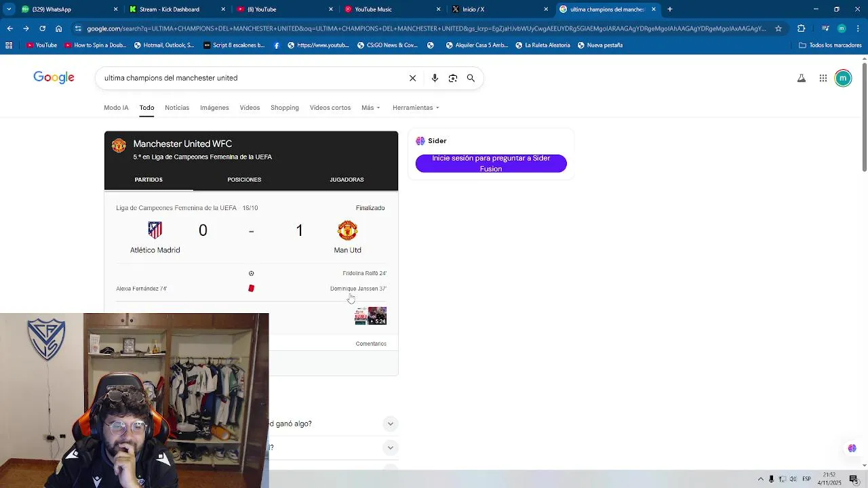
Task: Open Google Search Labs flask icon
Action: click(x=802, y=78)
